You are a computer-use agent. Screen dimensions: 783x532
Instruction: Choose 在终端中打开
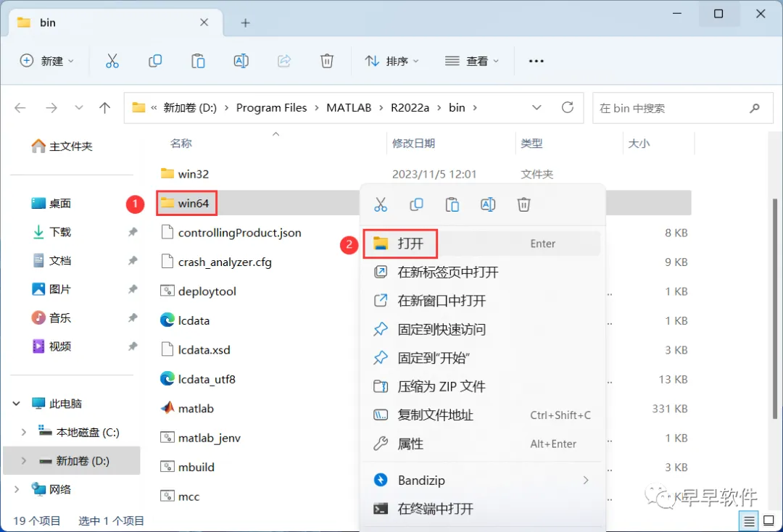point(482,509)
